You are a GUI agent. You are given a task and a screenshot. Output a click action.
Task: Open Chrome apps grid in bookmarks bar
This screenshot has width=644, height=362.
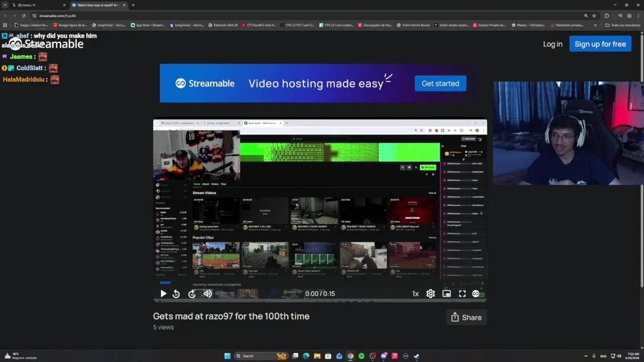(5, 25)
